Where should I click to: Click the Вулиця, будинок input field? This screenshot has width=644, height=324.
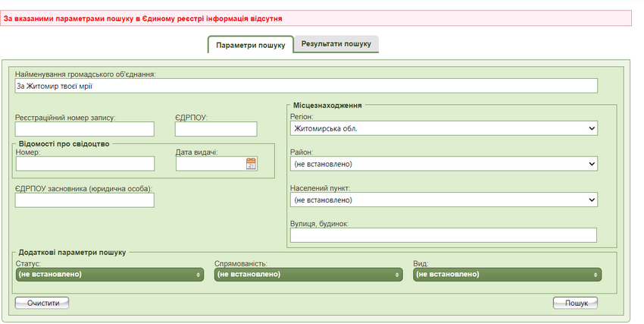pos(443,235)
